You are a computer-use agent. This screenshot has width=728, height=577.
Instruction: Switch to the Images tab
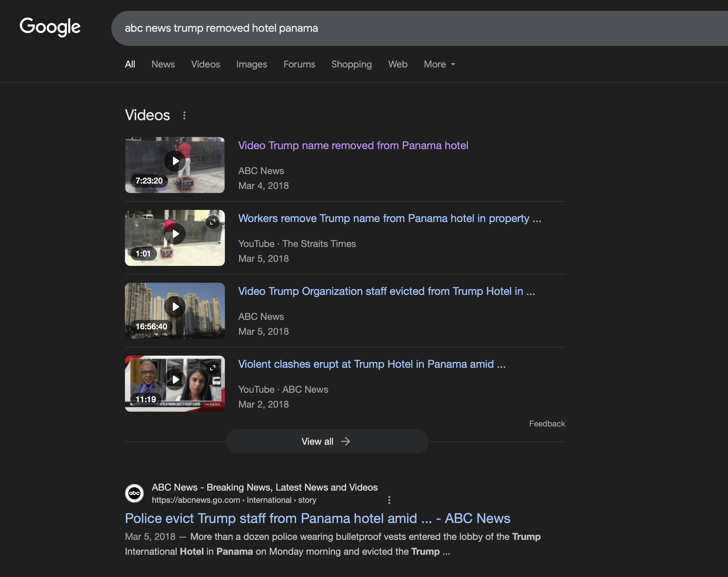(252, 64)
